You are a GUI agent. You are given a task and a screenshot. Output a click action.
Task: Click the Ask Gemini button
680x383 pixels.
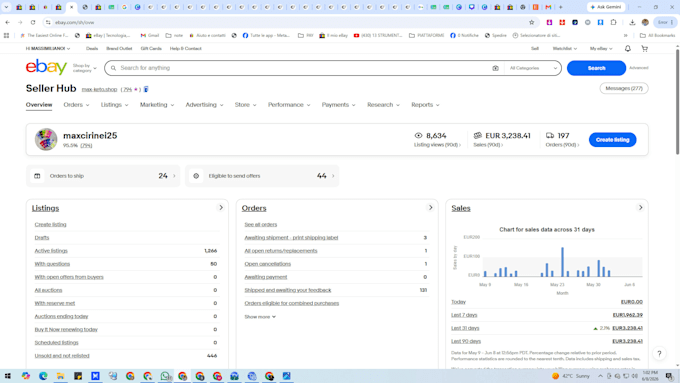pyautogui.click(x=606, y=7)
